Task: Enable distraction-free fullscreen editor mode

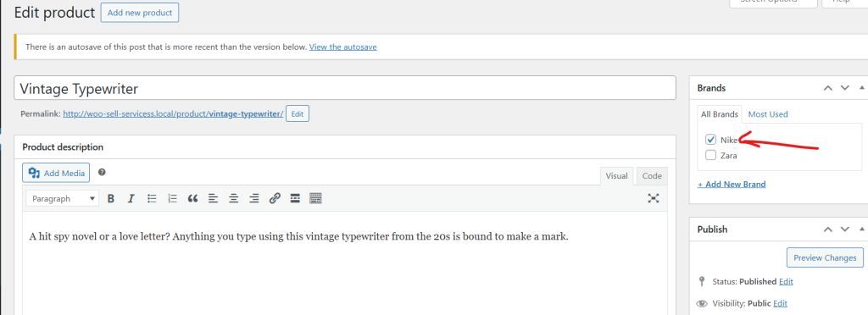Action: click(654, 198)
